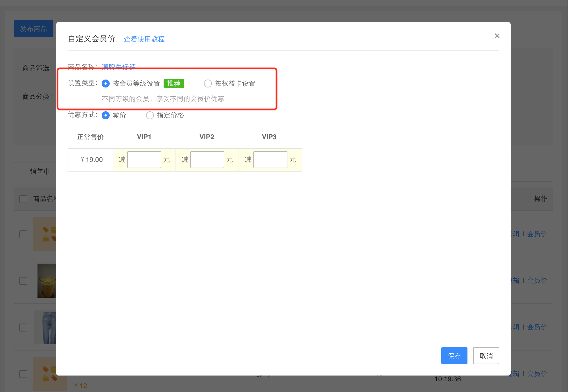Focus the VIP2 discount input field
Image resolution: width=568 pixels, height=392 pixels.
[207, 160]
